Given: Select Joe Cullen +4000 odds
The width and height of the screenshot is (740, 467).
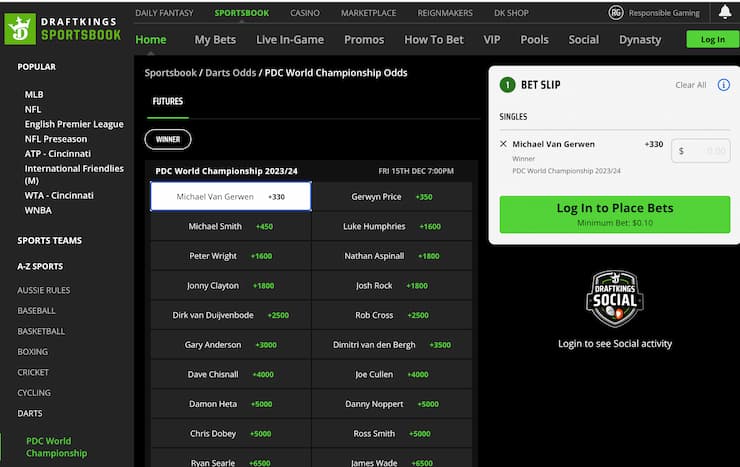Looking at the screenshot, I should point(392,374).
